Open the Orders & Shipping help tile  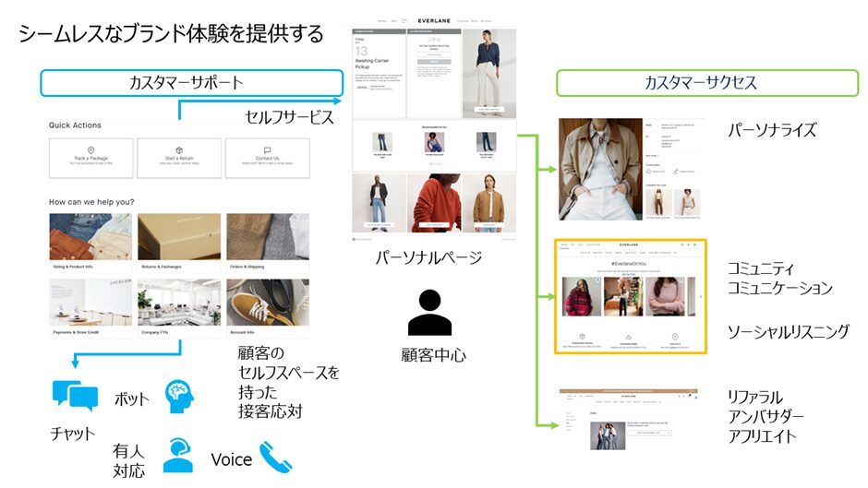[268, 242]
